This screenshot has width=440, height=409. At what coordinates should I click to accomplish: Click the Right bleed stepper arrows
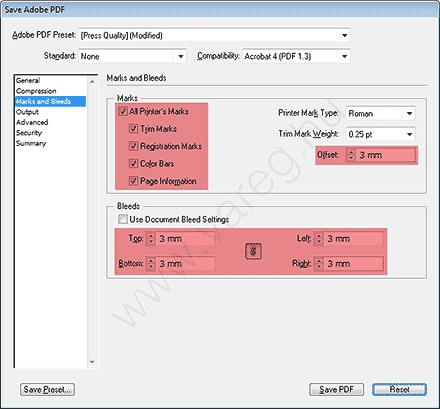point(319,264)
